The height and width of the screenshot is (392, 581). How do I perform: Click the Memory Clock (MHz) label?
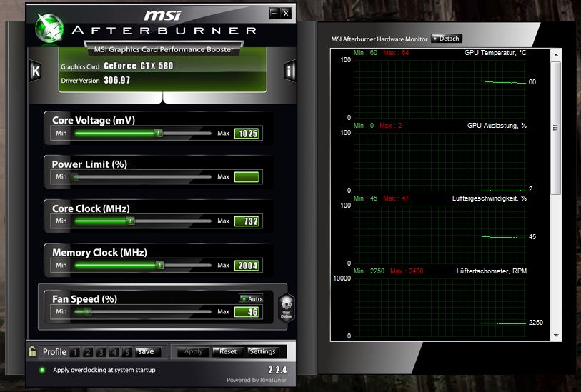pyautogui.click(x=99, y=253)
